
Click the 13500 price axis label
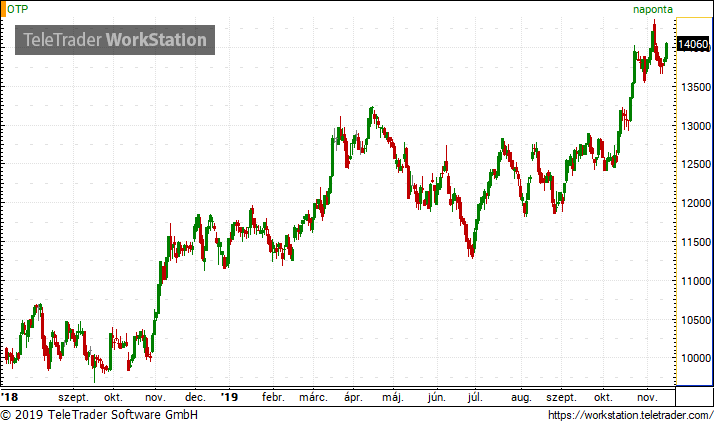coord(696,87)
